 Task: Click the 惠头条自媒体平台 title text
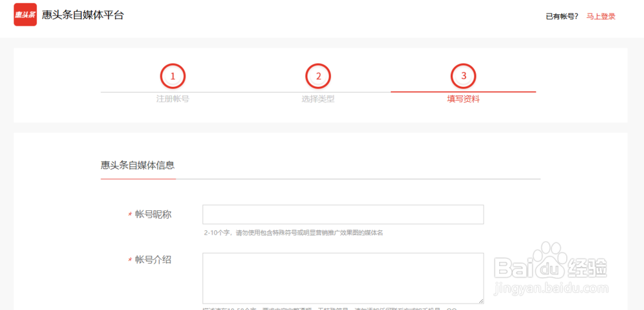coord(82,15)
